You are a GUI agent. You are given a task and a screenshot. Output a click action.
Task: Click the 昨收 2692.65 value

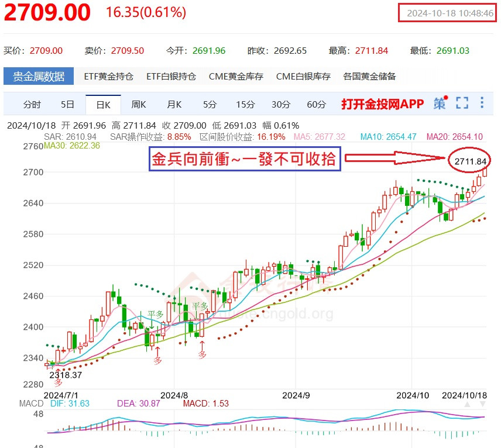(x=290, y=50)
